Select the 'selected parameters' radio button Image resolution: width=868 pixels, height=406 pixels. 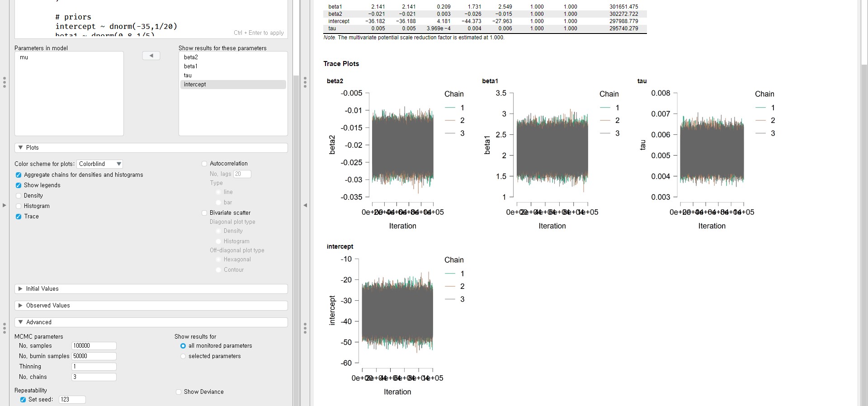tap(183, 356)
